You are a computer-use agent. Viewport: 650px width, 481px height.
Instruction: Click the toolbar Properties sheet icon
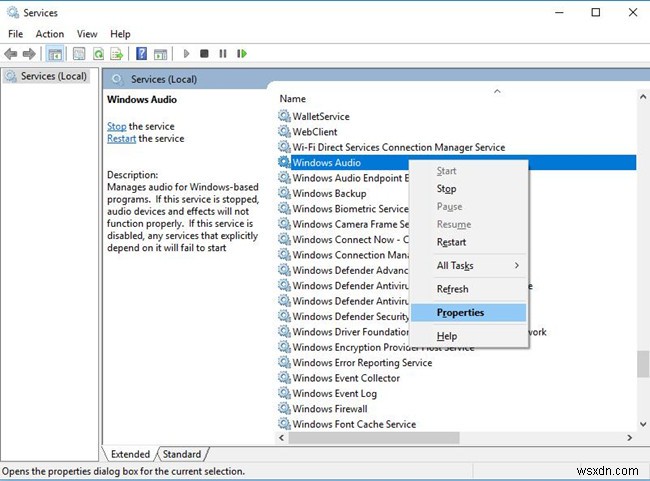tap(79, 54)
